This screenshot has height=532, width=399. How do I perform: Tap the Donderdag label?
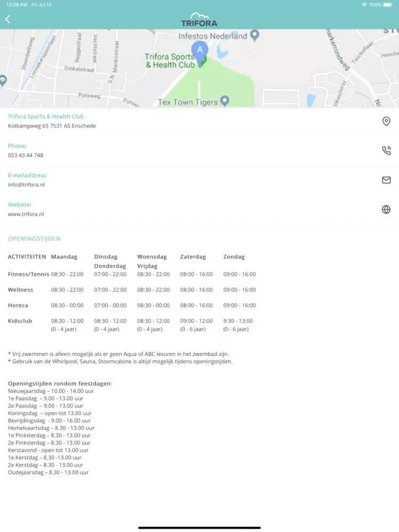110,266
